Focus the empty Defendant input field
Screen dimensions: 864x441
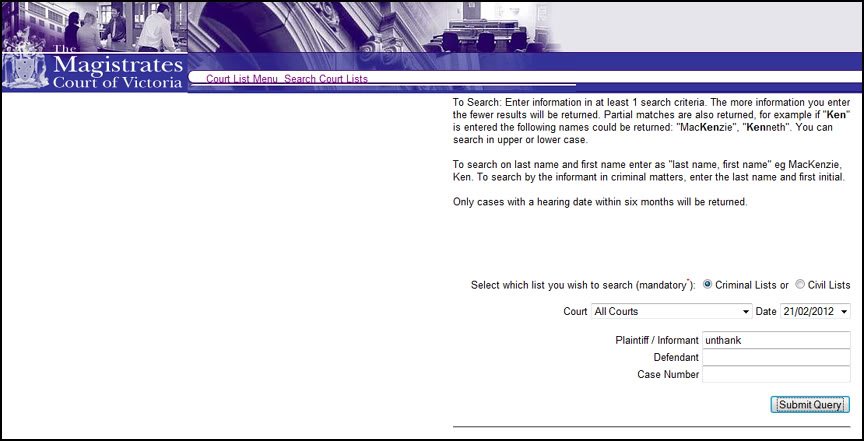pos(776,357)
